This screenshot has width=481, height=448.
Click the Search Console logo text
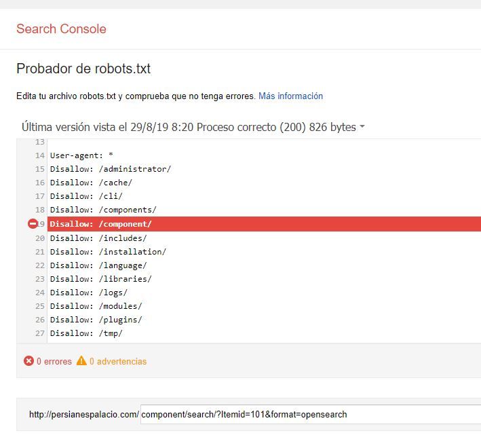pos(61,29)
